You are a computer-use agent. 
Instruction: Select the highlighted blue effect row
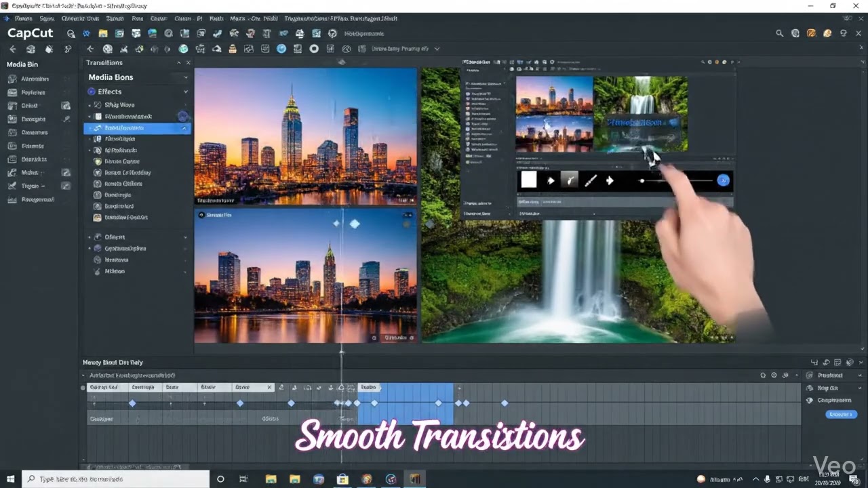pyautogui.click(x=138, y=127)
